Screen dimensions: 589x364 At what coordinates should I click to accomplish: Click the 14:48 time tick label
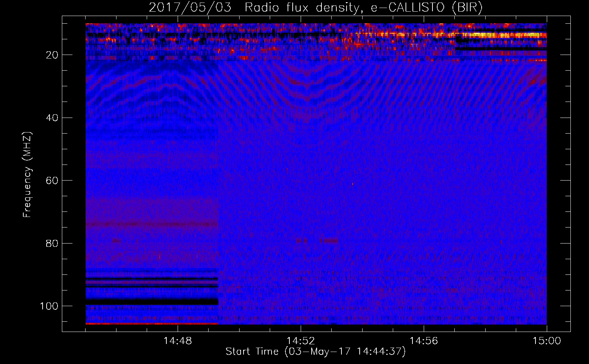pos(178,341)
